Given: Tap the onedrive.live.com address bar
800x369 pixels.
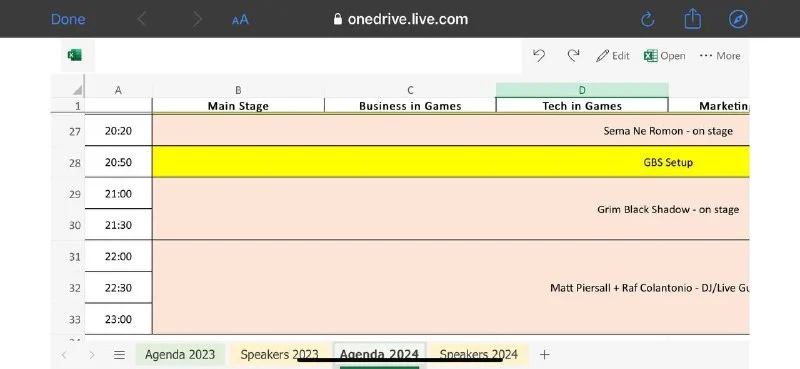Looking at the screenshot, I should 401,19.
